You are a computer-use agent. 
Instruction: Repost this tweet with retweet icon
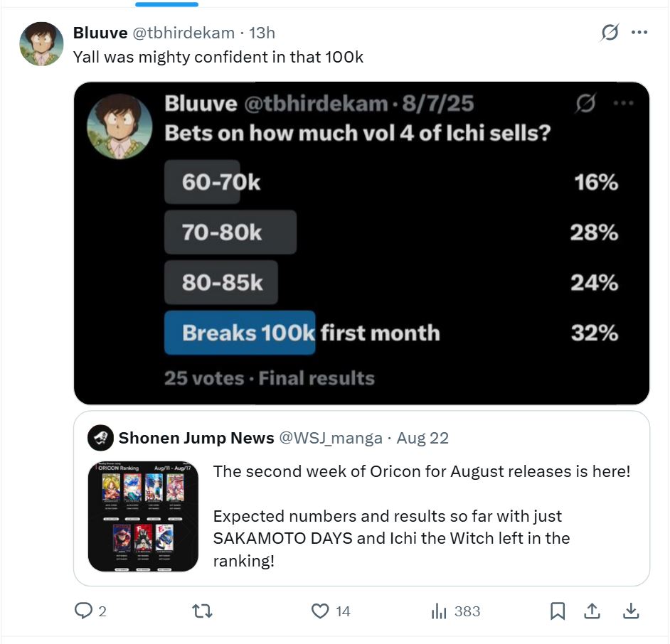point(202,611)
